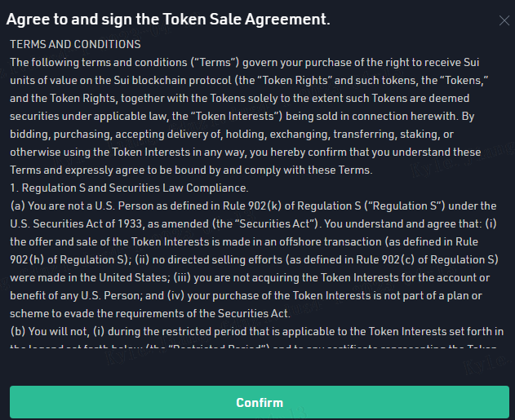Viewport: 515px width, 420px height.
Task: Click the line beginning 'The following terms and conditions'
Action: pyautogui.click(x=245, y=62)
